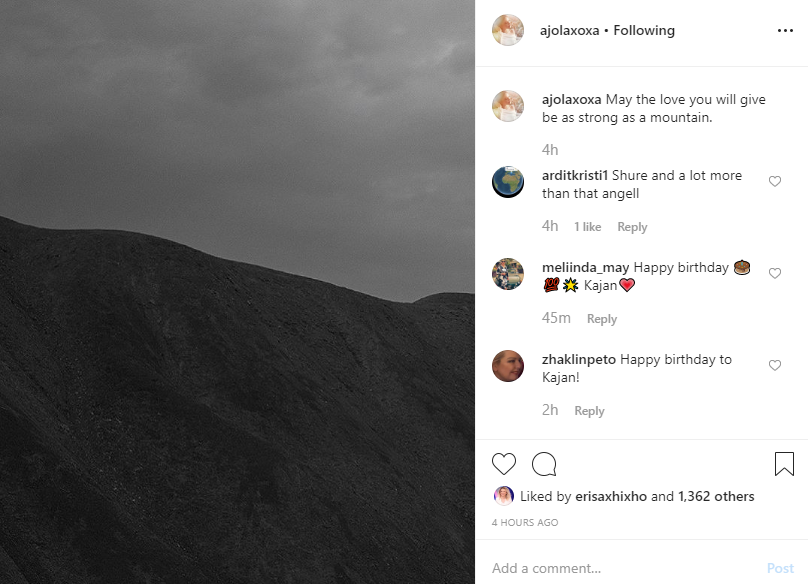Like the post with the heart icon
This screenshot has height=584, width=808.
[503, 463]
